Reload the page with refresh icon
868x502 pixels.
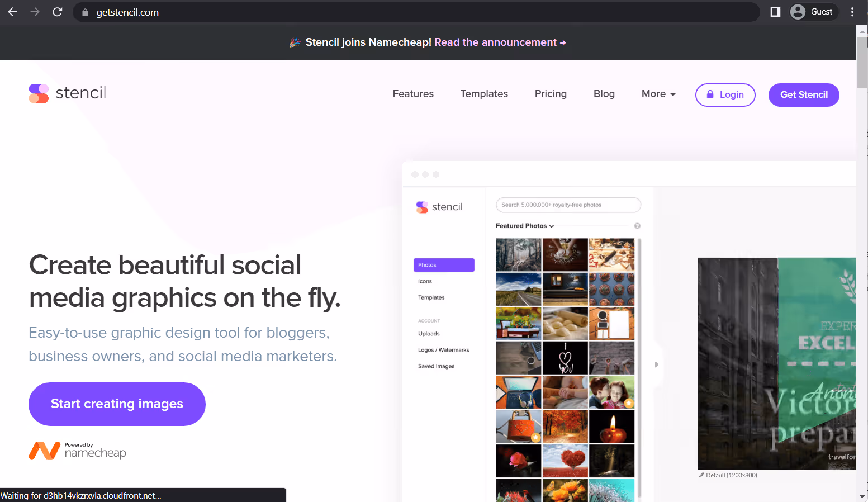(x=57, y=12)
